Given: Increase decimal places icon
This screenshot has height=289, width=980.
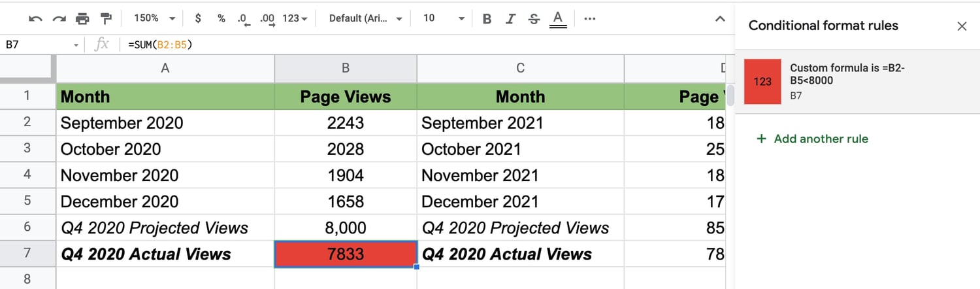Looking at the screenshot, I should coord(267,18).
